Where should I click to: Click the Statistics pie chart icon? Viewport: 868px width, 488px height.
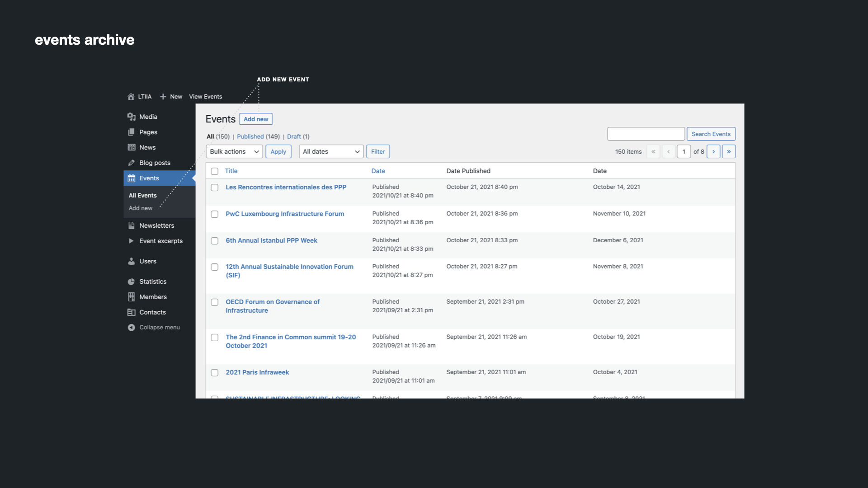point(132,282)
